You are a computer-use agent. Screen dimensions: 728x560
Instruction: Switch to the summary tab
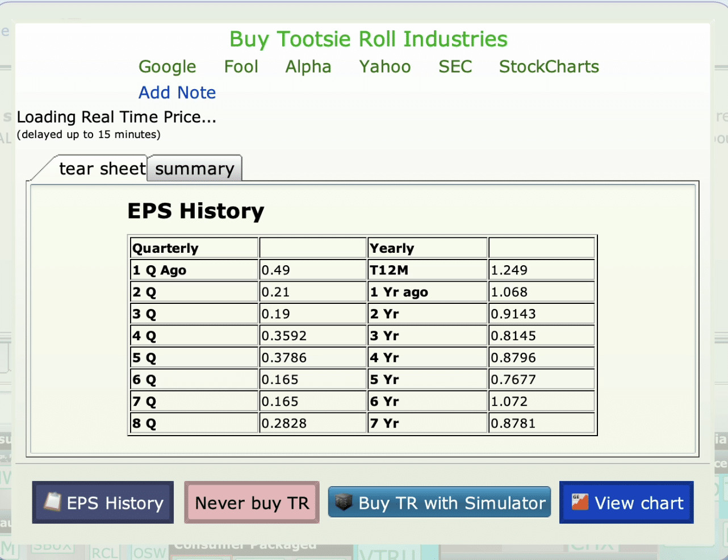195,169
